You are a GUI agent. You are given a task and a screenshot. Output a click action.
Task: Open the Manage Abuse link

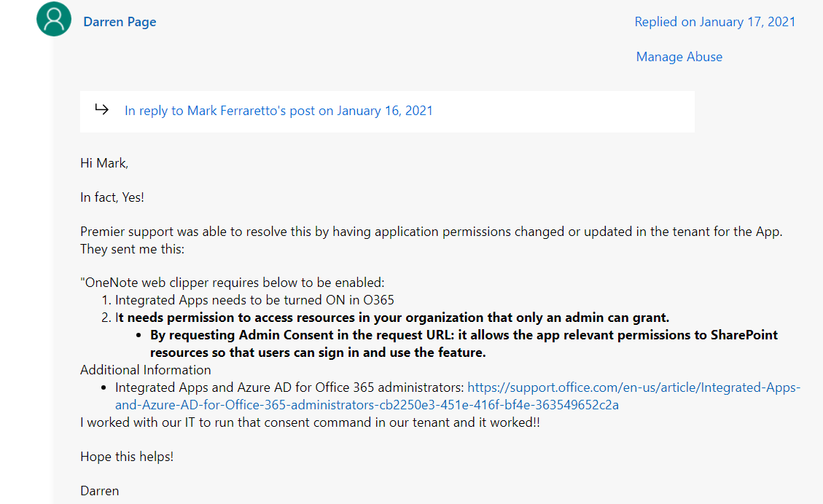point(679,57)
